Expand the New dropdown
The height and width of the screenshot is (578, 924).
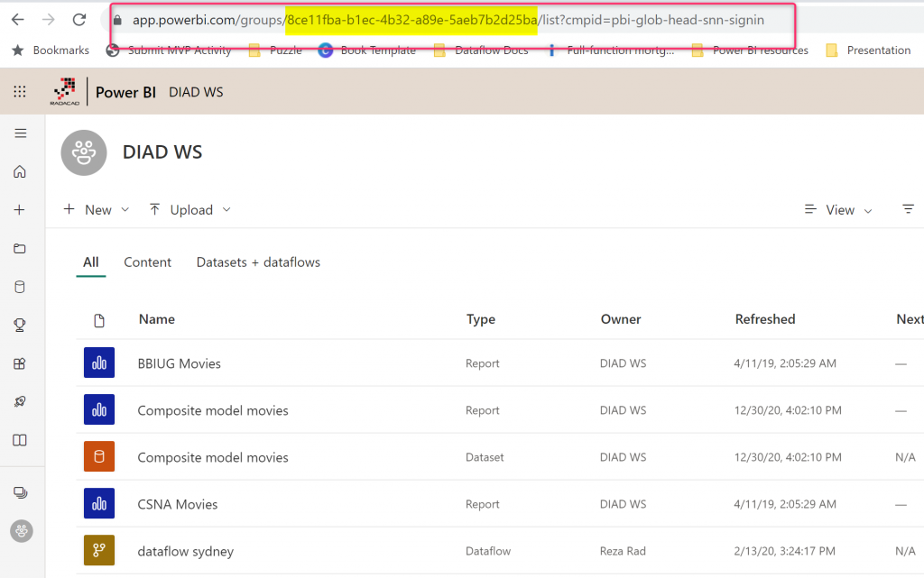pos(97,210)
